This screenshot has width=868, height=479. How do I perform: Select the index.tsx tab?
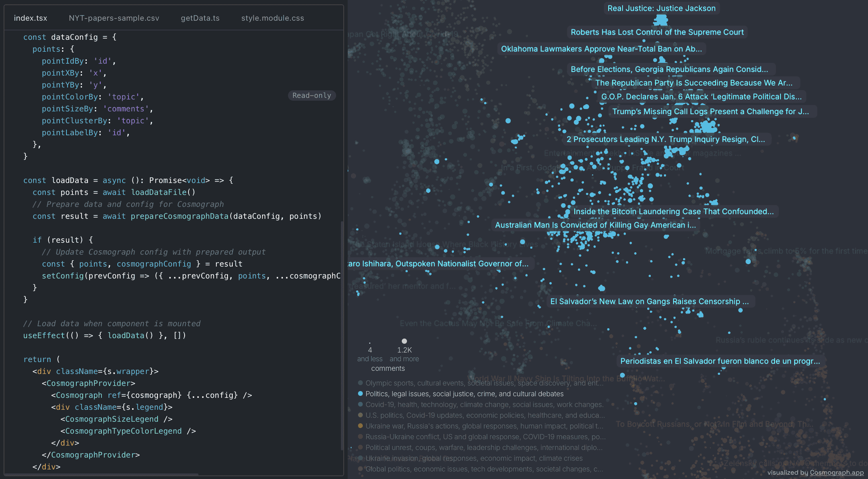pos(30,18)
